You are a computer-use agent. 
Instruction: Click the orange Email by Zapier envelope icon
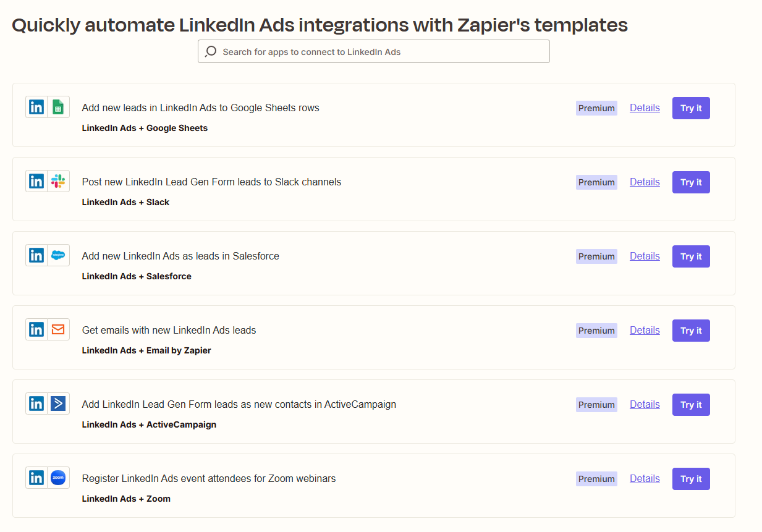[58, 330]
